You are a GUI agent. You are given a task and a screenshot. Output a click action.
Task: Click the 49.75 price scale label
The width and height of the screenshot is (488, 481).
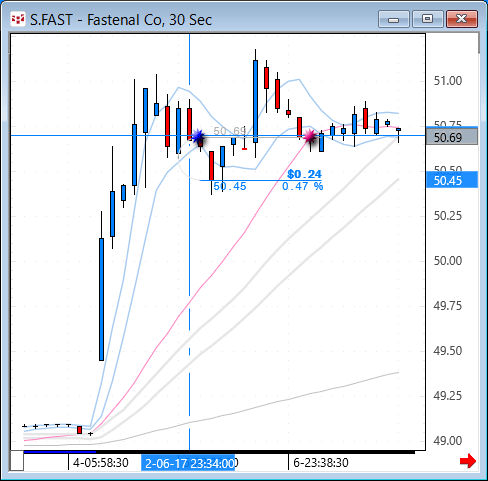coord(448,306)
